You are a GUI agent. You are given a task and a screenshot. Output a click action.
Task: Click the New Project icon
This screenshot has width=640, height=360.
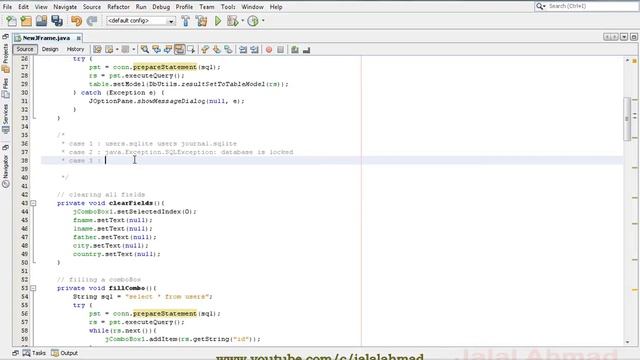[x=26, y=21]
